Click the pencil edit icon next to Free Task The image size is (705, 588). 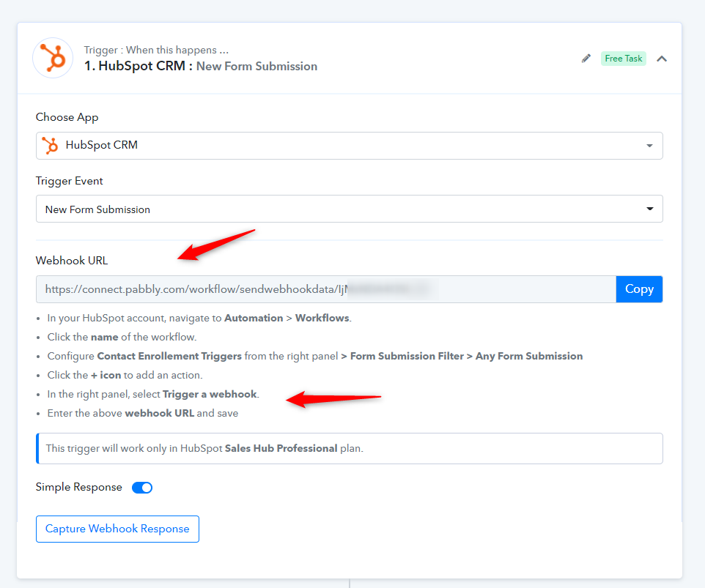(x=586, y=59)
